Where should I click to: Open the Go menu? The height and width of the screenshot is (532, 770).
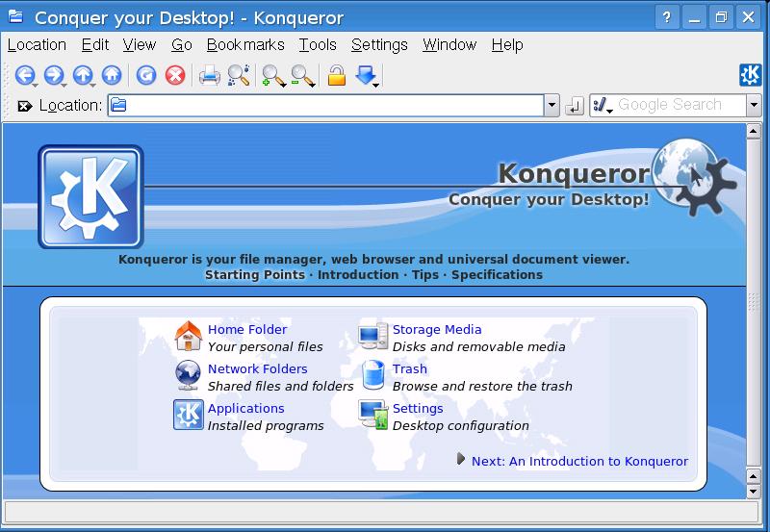click(x=182, y=44)
